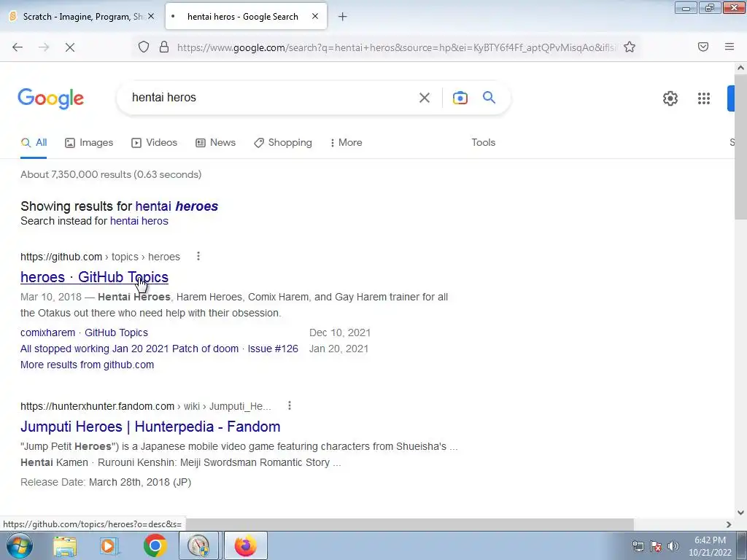Open the tracking protection shield icon
The height and width of the screenshot is (560, 747).
(144, 47)
